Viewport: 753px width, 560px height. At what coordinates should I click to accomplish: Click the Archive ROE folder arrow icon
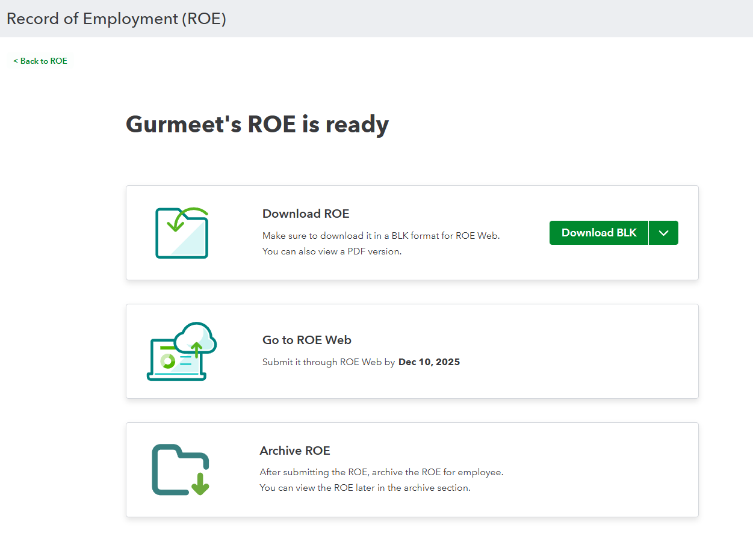181,470
